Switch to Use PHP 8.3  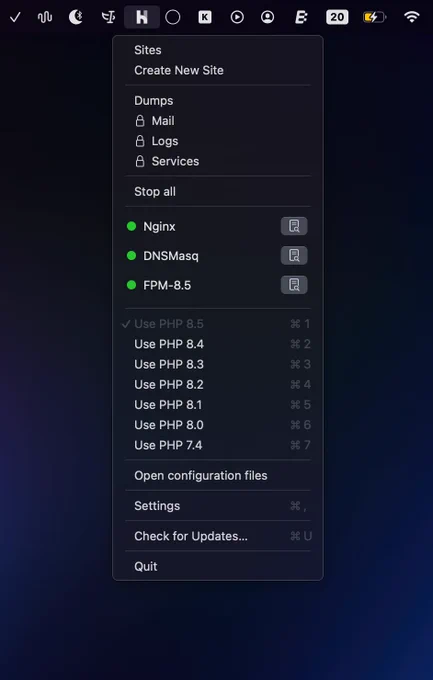click(218, 364)
